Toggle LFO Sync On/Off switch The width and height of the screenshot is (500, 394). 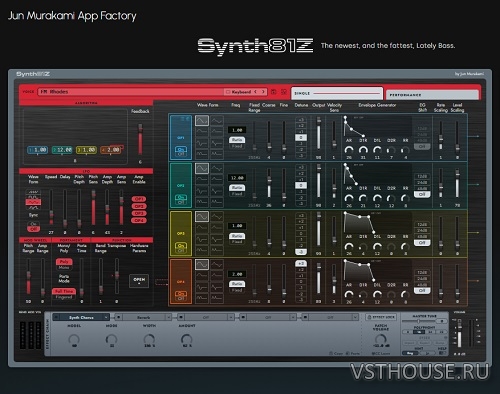pyautogui.click(x=34, y=226)
